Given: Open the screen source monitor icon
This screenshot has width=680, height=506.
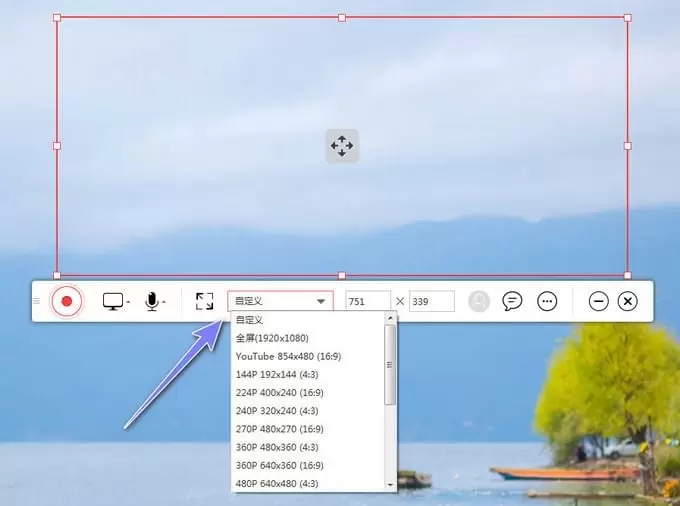Looking at the screenshot, I should click(113, 301).
